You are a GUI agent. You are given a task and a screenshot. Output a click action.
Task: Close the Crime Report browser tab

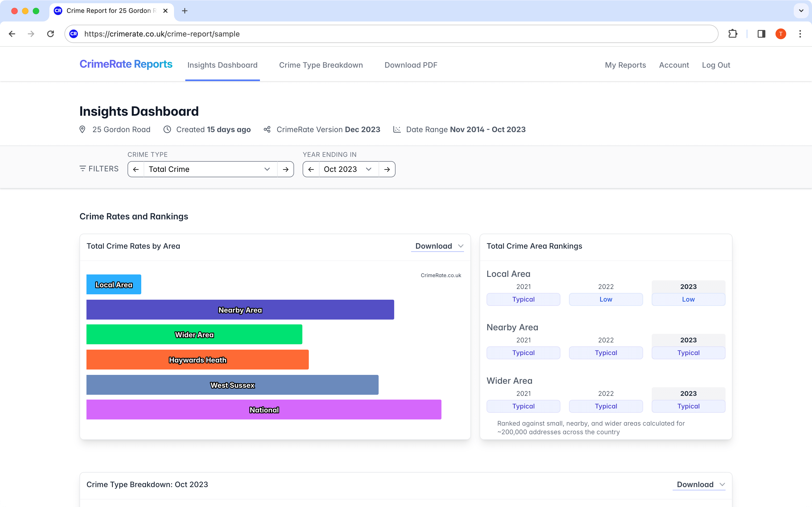point(165,11)
